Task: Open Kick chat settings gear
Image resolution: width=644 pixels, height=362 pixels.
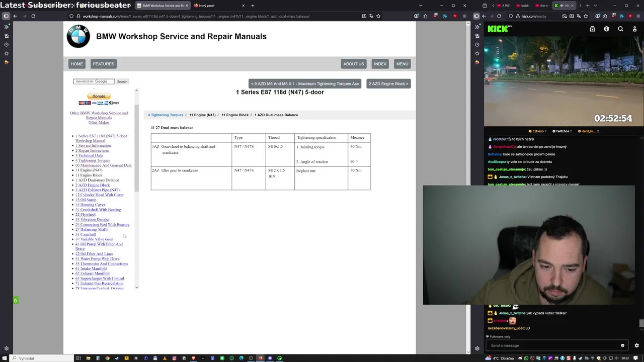Action: (x=636, y=345)
